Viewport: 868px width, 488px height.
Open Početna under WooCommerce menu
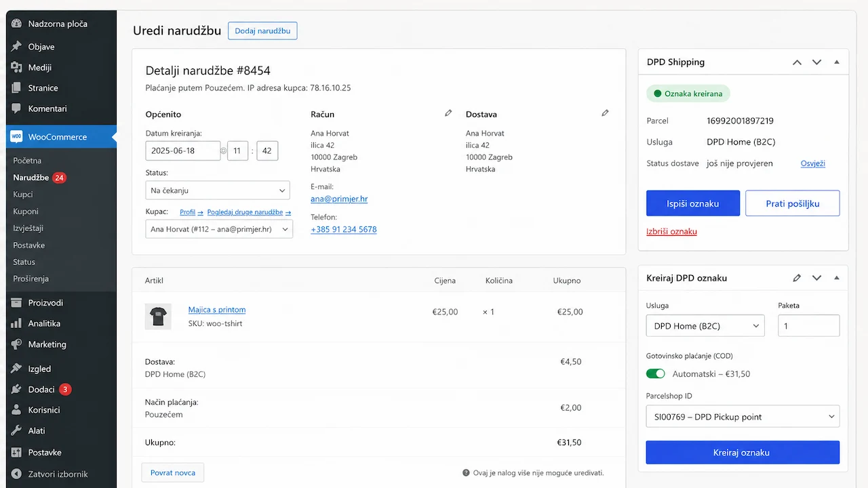point(27,161)
